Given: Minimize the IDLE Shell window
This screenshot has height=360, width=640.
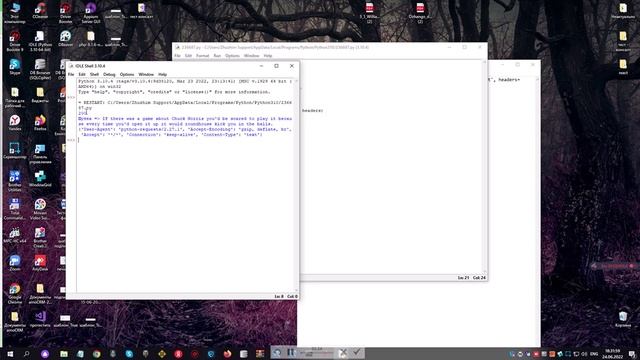Looking at the screenshot, I should pos(261,66).
